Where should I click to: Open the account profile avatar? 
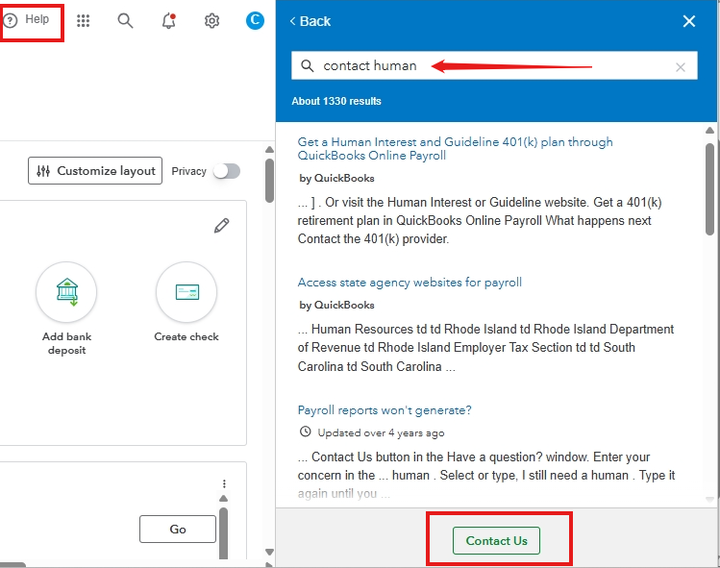pos(255,21)
